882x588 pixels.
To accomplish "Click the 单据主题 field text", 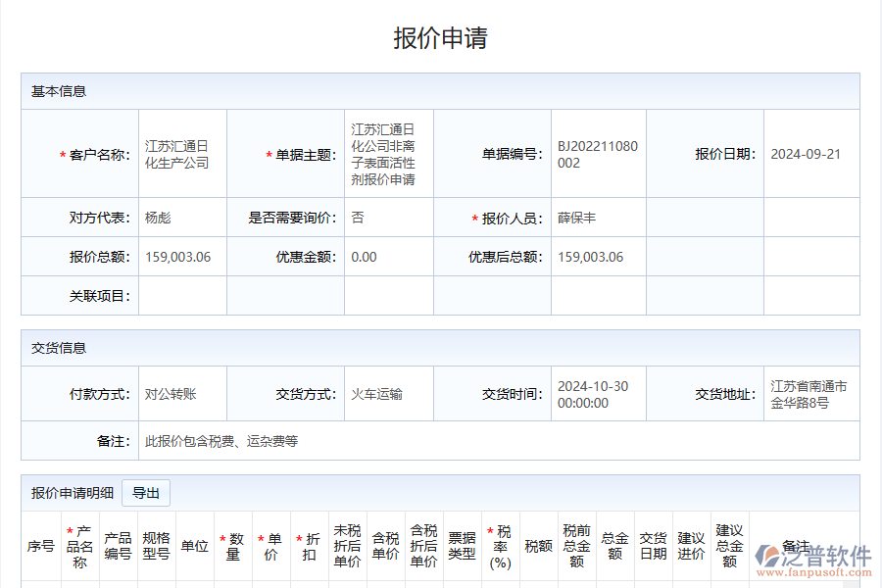I will (386, 153).
